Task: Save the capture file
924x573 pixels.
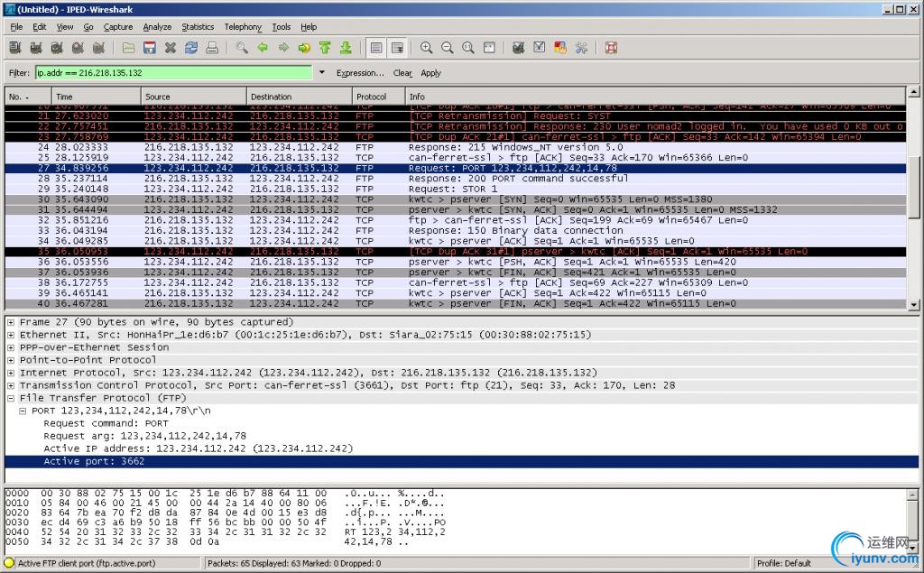Action: click(x=150, y=48)
